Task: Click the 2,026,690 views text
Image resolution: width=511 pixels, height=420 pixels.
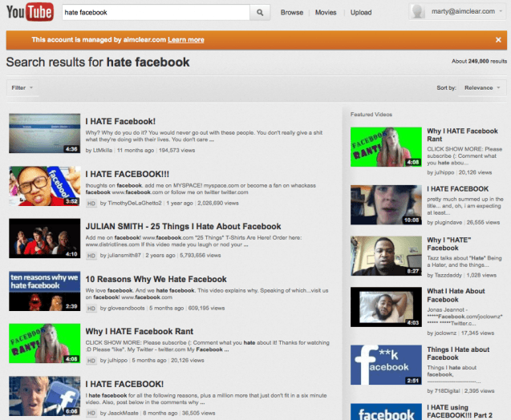Action: point(218,203)
